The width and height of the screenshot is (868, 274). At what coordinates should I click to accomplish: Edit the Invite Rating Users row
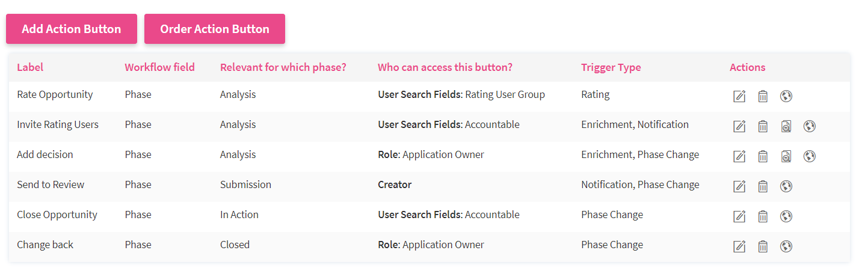739,126
